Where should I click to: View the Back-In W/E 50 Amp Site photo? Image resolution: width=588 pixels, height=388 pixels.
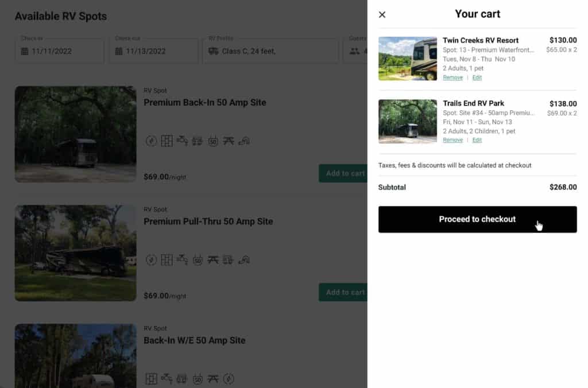pos(75,356)
